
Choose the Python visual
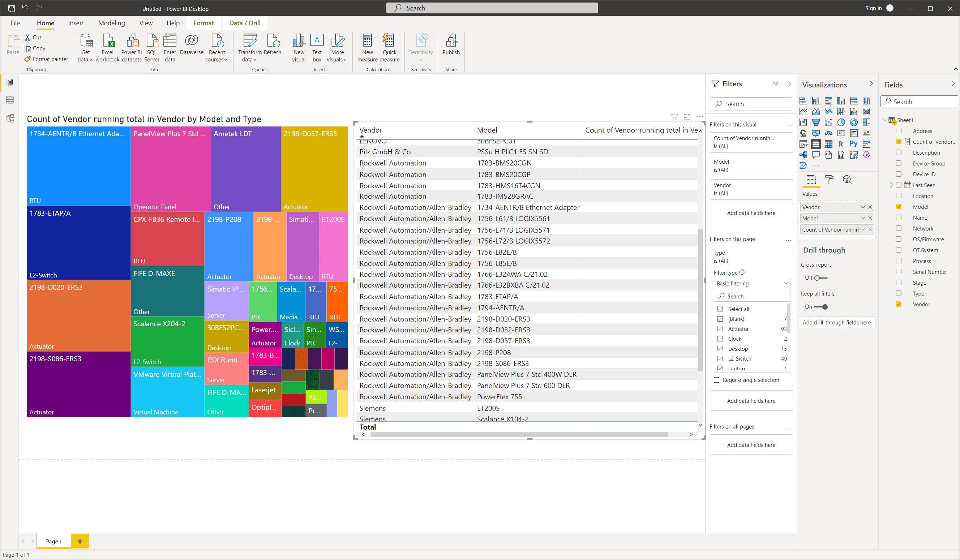(x=854, y=144)
